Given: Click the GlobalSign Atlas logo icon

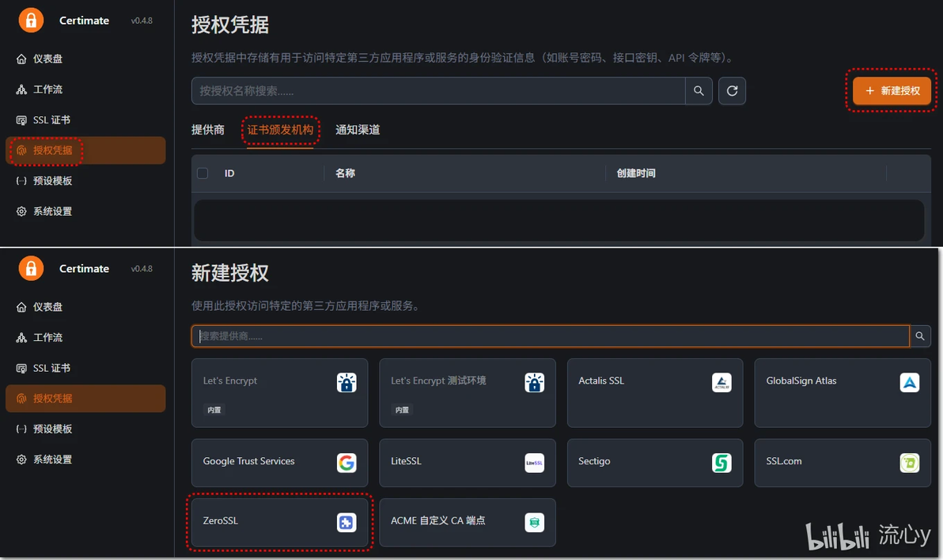Looking at the screenshot, I should (909, 383).
